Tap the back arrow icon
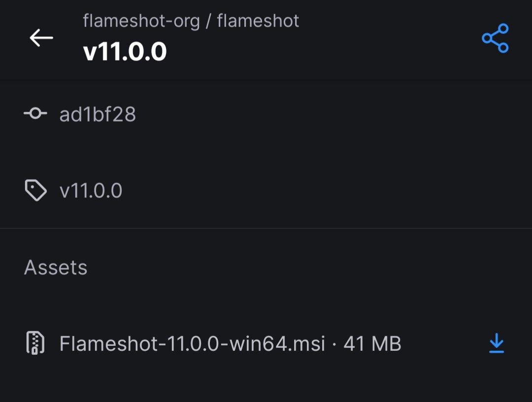Image resolution: width=532 pixels, height=402 pixels. 41,38
